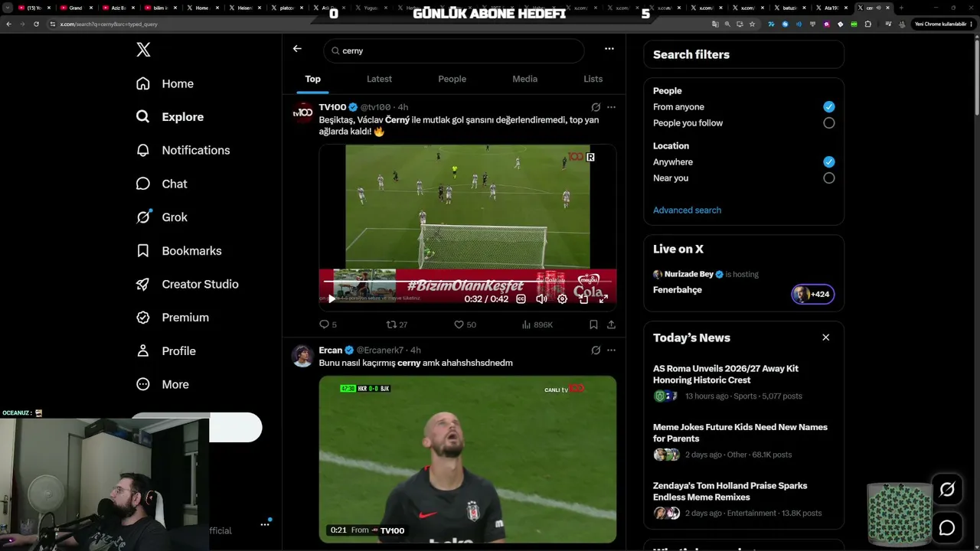Enter fullscreen on the TV100 video
This screenshot has height=551, width=980.
(x=603, y=299)
